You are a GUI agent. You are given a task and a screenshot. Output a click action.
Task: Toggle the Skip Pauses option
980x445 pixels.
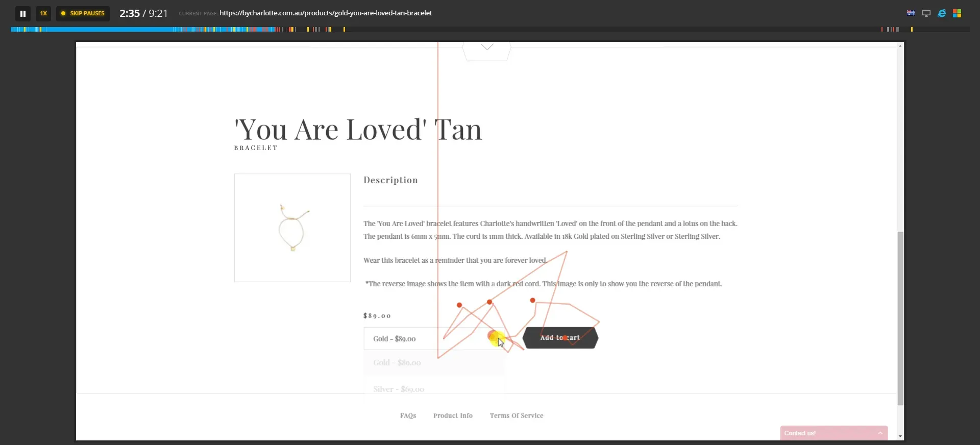click(x=83, y=13)
